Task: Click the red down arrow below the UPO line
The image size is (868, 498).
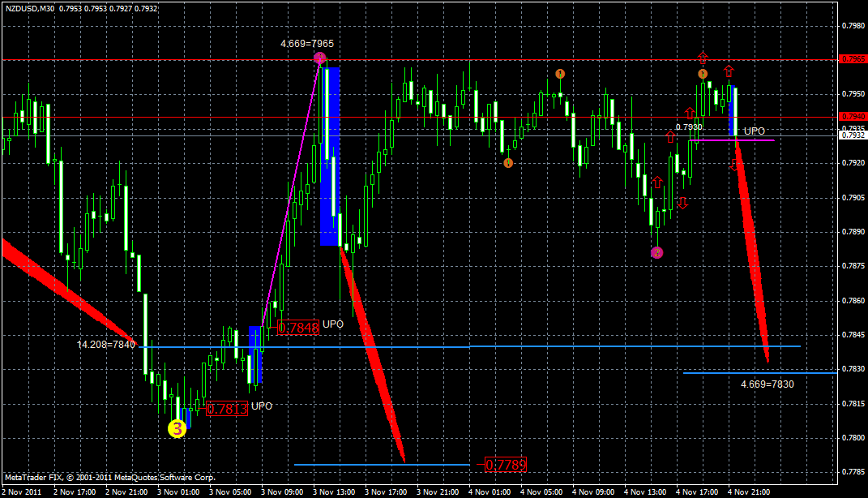Action: (x=735, y=164)
